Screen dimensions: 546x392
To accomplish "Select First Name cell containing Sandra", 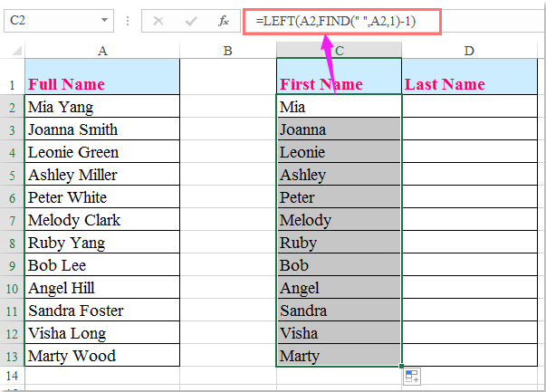I will coord(339,311).
